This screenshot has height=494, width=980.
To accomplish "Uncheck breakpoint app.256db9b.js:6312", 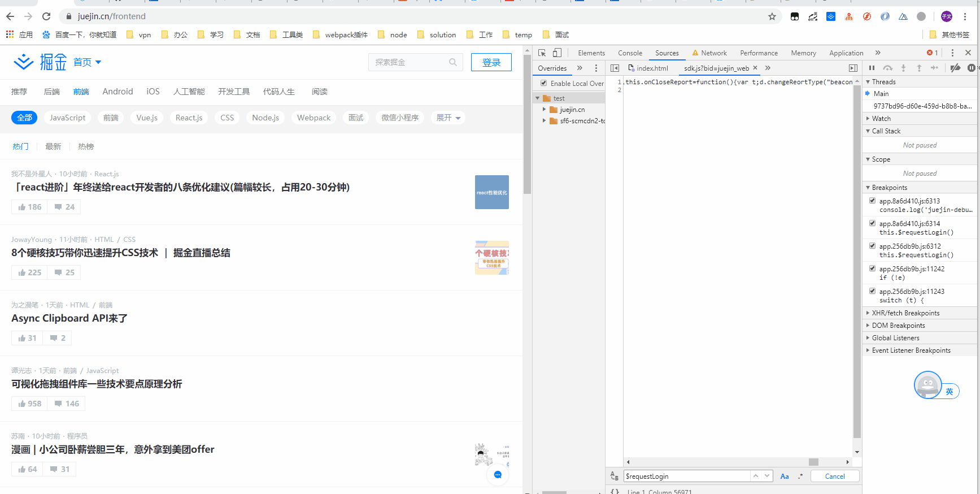I will pyautogui.click(x=872, y=246).
